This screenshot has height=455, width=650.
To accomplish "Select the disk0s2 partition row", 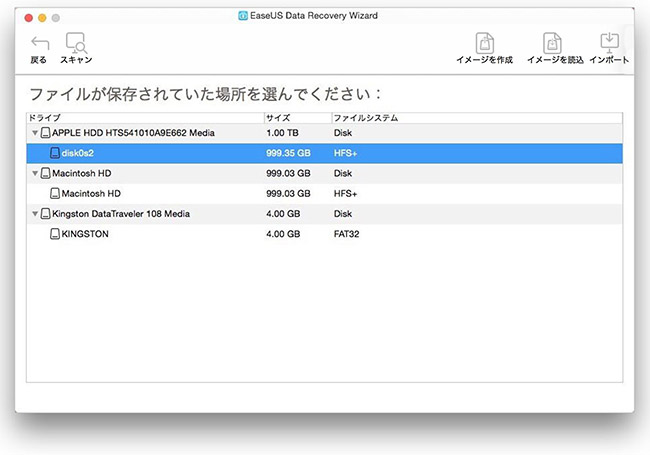I will click(324, 153).
